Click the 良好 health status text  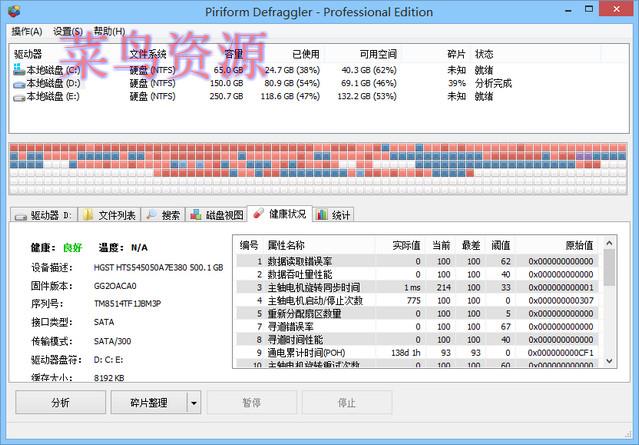[x=73, y=248]
